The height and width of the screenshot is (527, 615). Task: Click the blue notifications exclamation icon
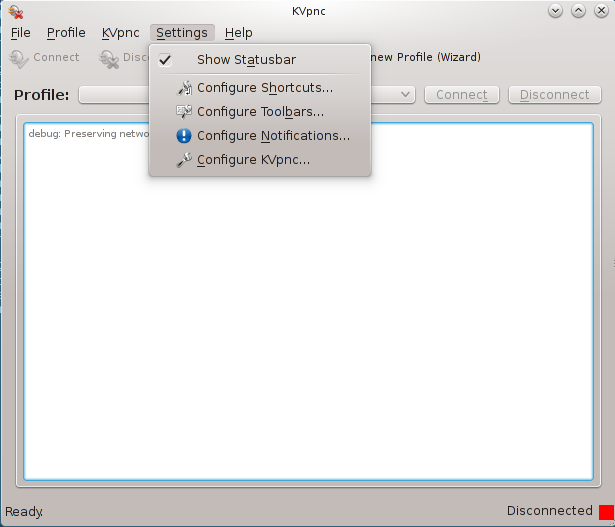click(184, 136)
